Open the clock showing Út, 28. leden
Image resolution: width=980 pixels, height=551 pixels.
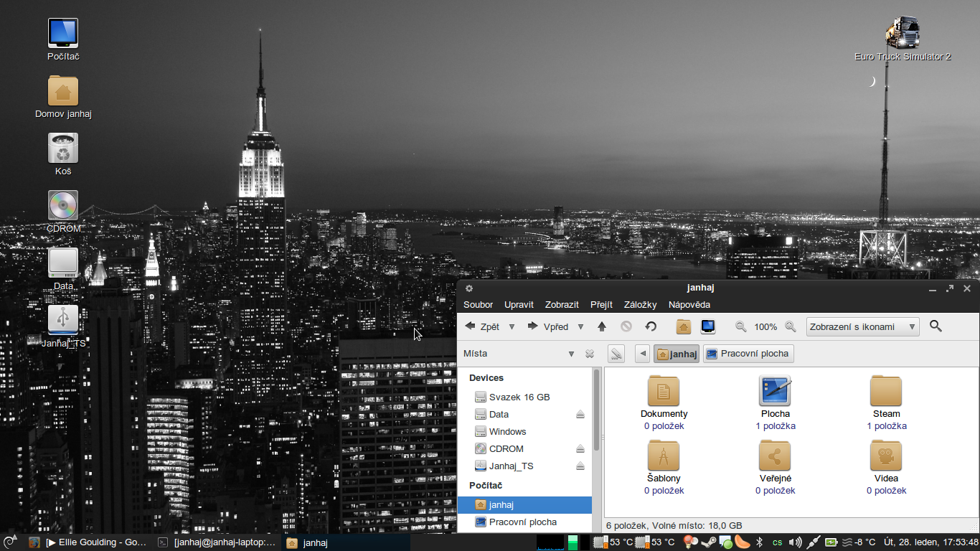point(930,542)
